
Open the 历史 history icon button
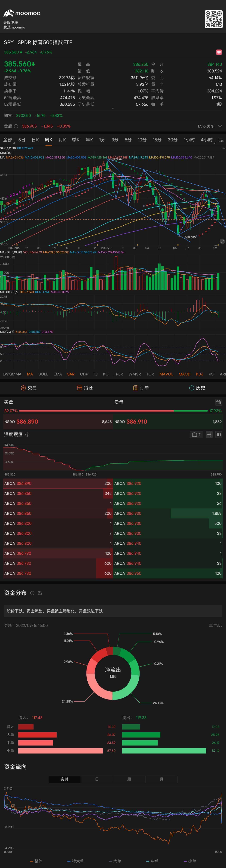[x=197, y=388]
